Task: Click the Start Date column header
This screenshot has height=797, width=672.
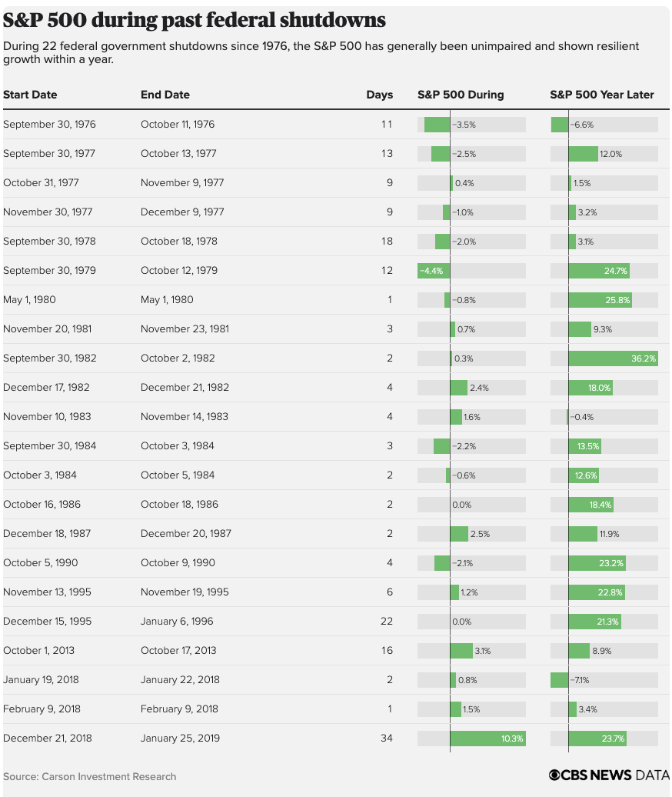Action: pyautogui.click(x=30, y=95)
